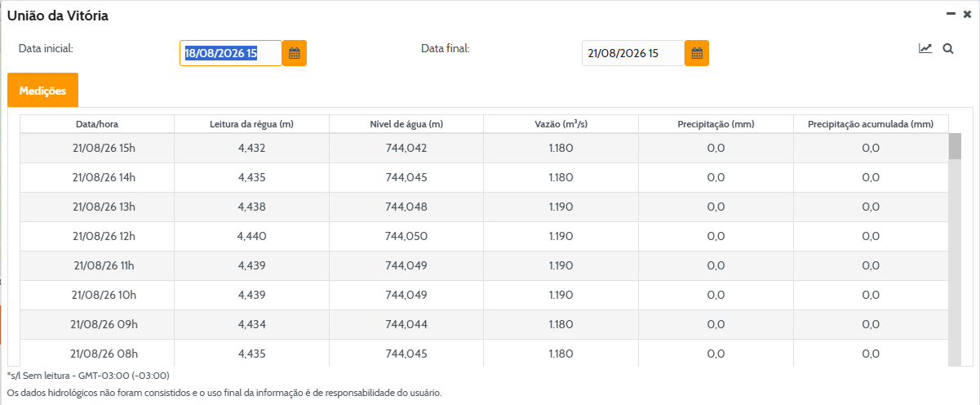The width and height of the screenshot is (980, 405).
Task: Select the 21/08/26 15h row
Action: point(484,148)
